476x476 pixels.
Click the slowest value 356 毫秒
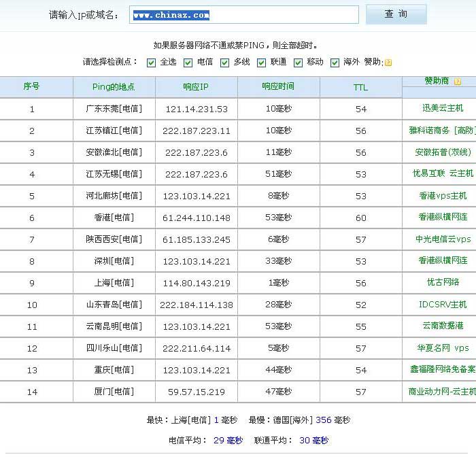(333, 420)
